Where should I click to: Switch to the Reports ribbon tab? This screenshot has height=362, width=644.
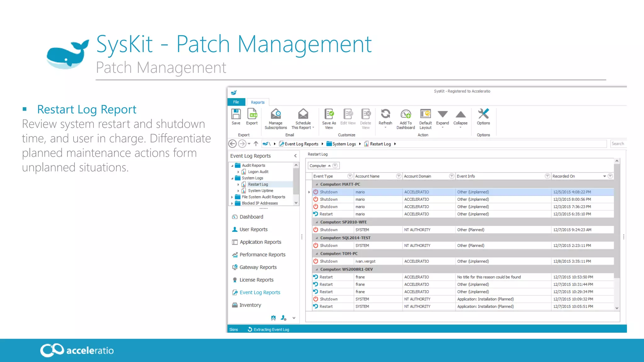pos(258,102)
